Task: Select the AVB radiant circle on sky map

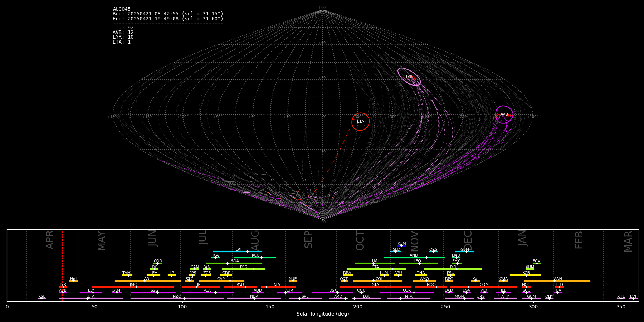Action: coord(504,114)
